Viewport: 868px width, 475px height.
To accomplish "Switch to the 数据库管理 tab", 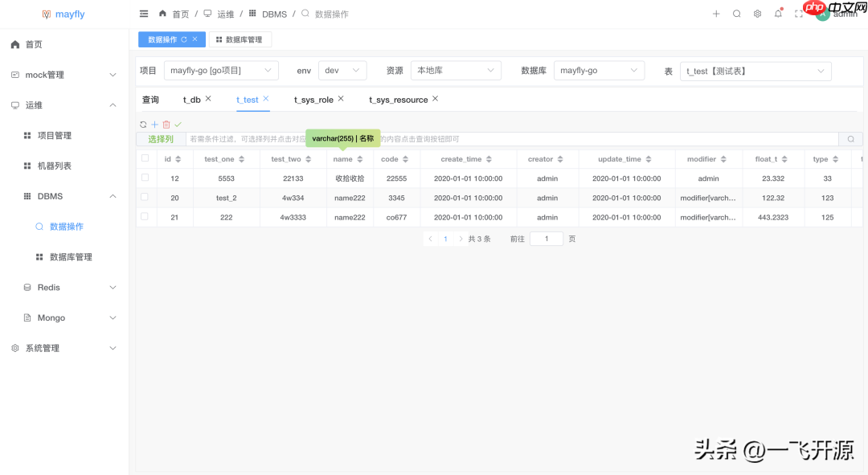I will (240, 39).
